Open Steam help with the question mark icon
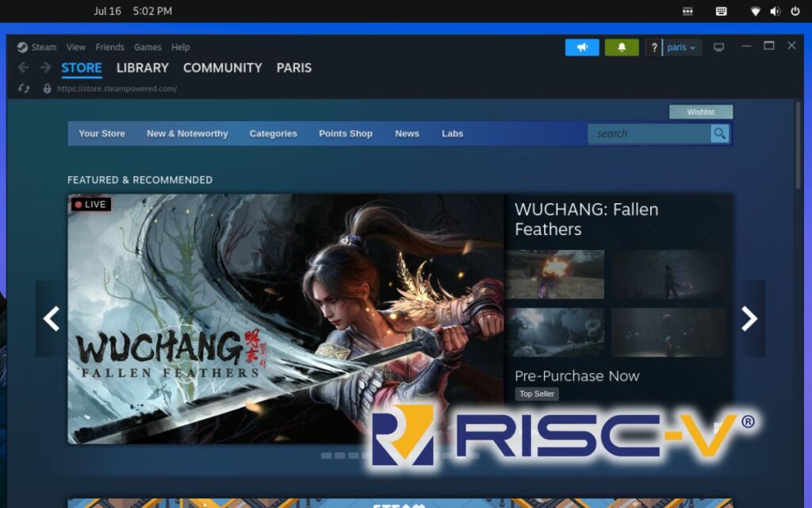 coord(653,48)
